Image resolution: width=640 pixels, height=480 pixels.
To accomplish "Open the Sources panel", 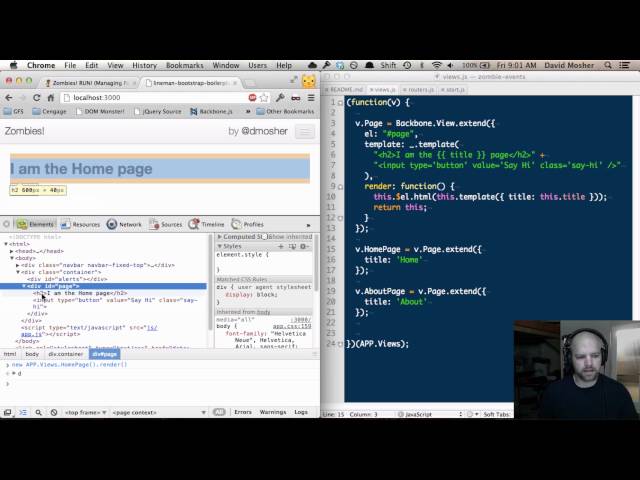I will click(x=165, y=224).
